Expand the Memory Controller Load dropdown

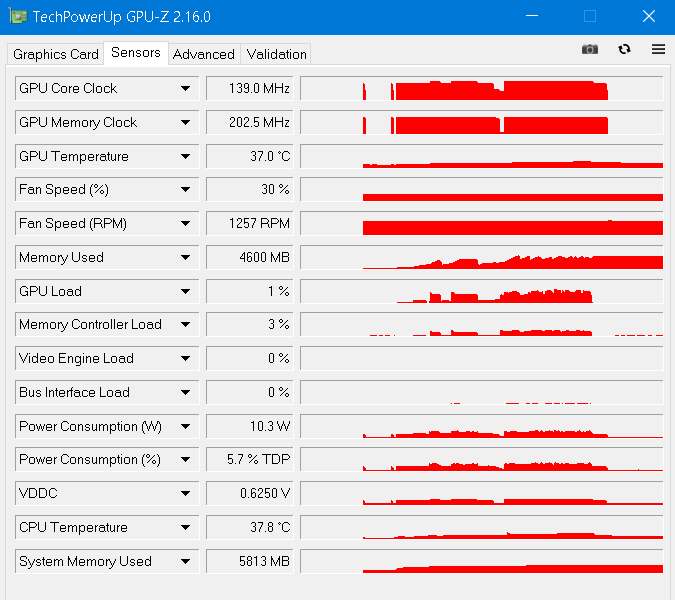coord(185,325)
